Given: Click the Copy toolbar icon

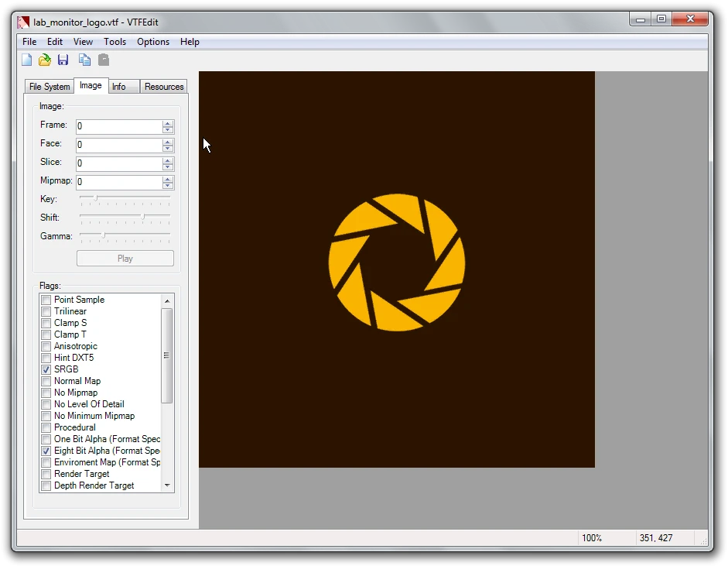Looking at the screenshot, I should point(84,60).
